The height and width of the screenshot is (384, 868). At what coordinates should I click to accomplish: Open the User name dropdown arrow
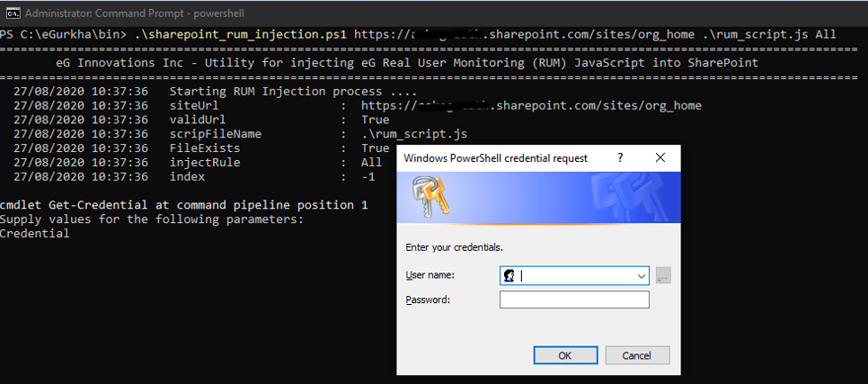[642, 276]
